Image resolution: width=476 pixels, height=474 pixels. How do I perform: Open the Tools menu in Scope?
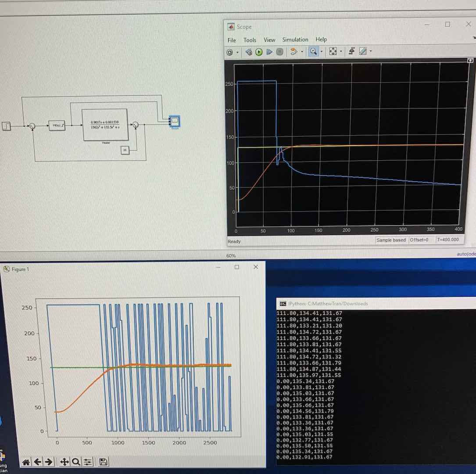[250, 39]
